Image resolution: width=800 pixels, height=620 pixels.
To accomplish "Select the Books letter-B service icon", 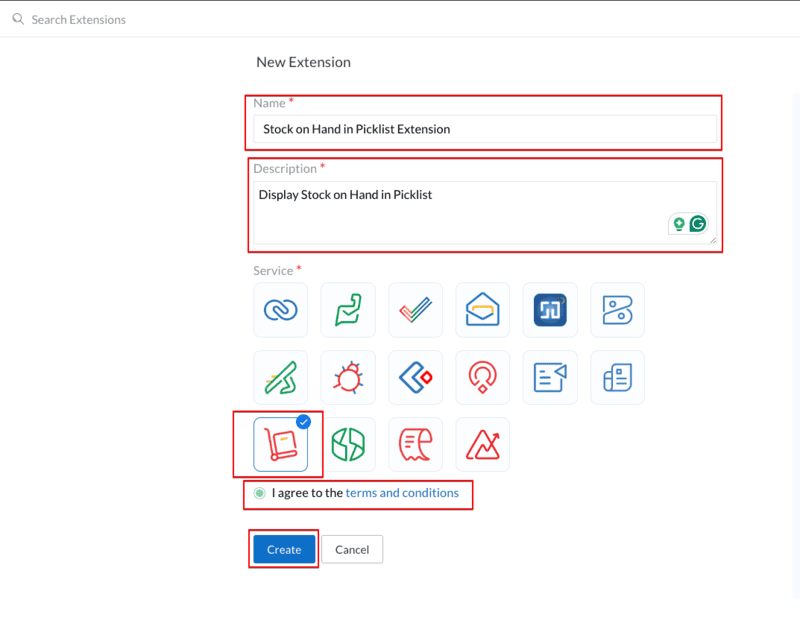I will coord(618,310).
